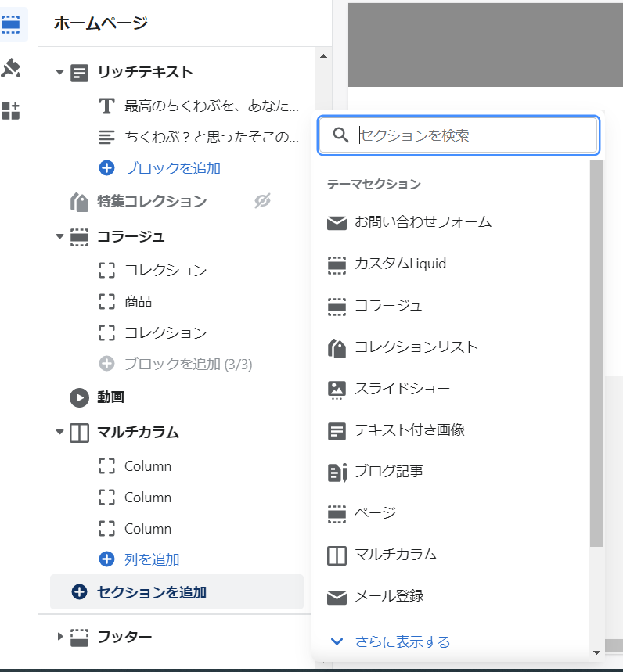Click the section picker vertical scrollbar
Image resolution: width=623 pixels, height=672 pixels.
coord(596,354)
